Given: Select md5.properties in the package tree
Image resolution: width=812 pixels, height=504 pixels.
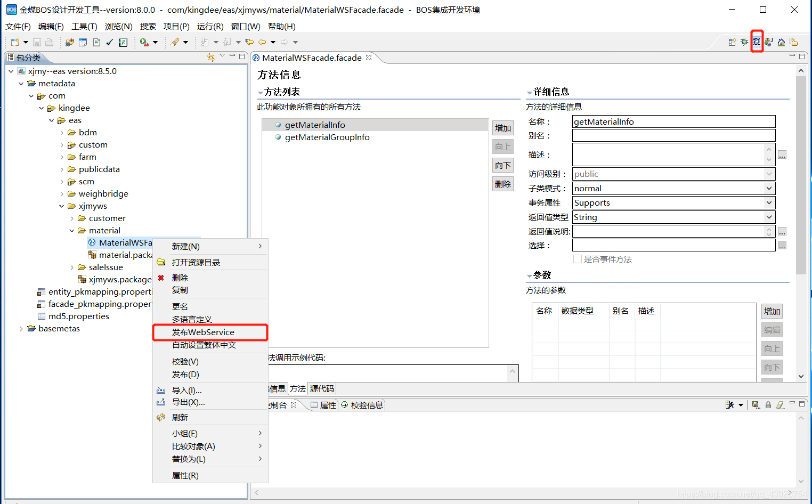Looking at the screenshot, I should [x=79, y=316].
